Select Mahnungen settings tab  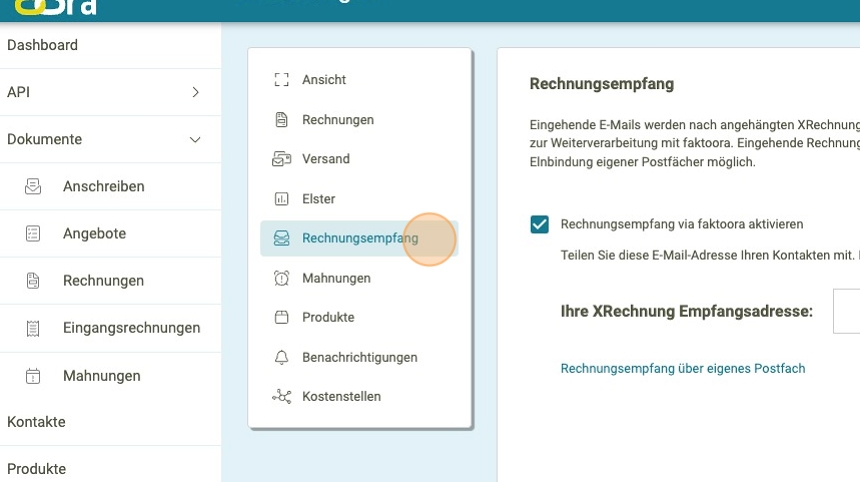tap(359, 278)
